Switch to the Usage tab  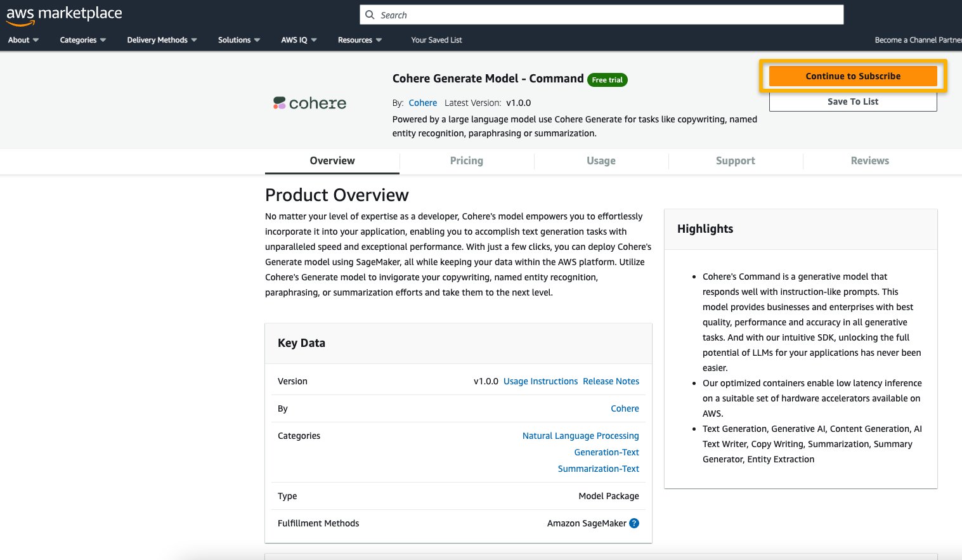coord(601,161)
